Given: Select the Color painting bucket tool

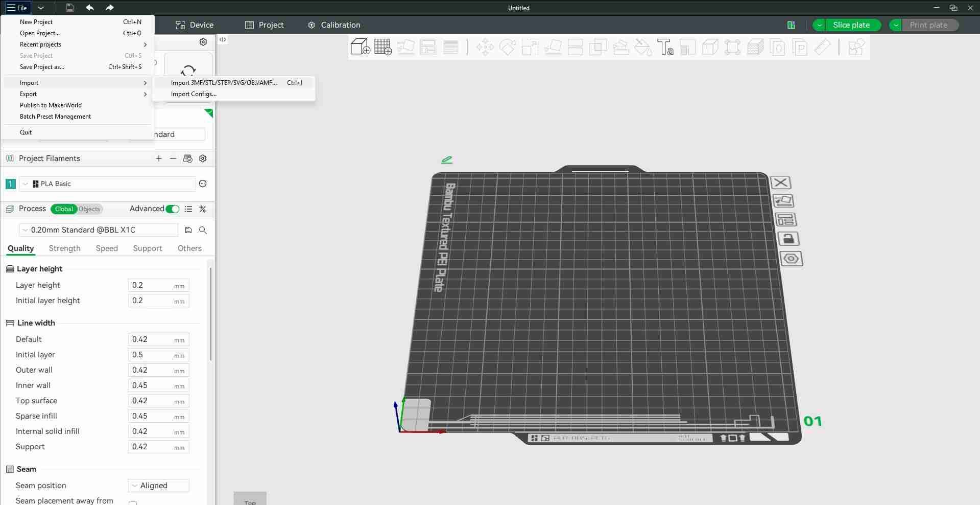Looking at the screenshot, I should [x=643, y=48].
